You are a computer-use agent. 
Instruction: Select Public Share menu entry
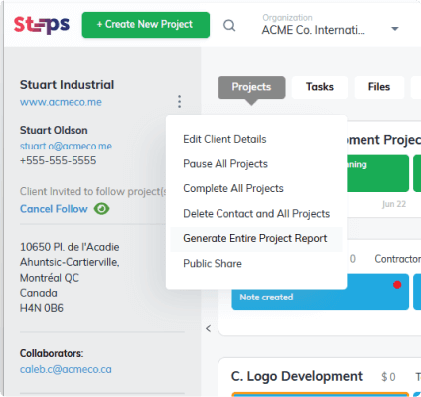pos(212,263)
